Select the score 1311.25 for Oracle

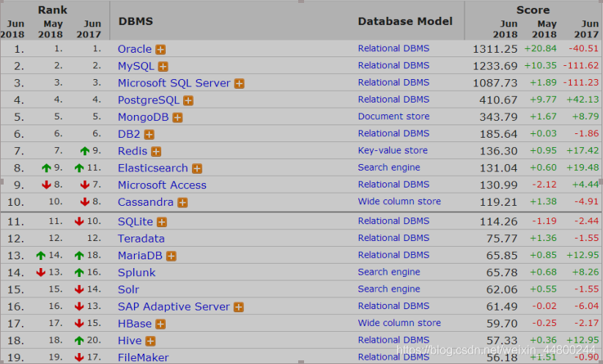(x=495, y=49)
